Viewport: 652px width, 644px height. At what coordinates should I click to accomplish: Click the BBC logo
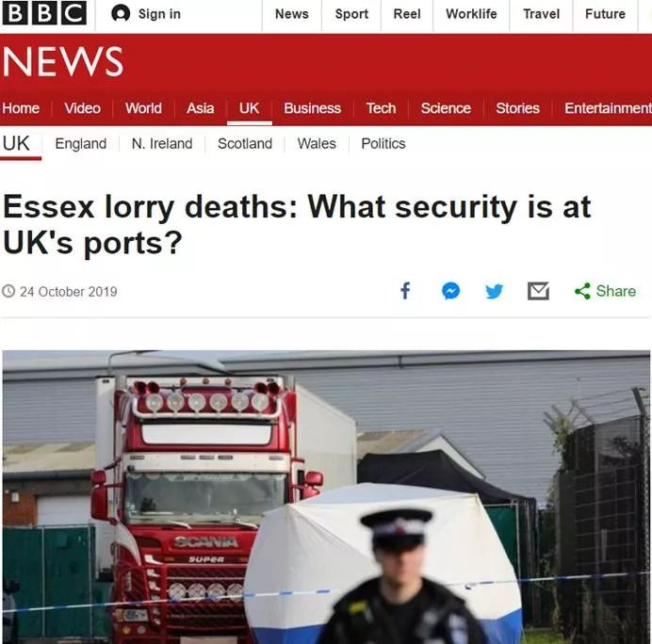44,13
